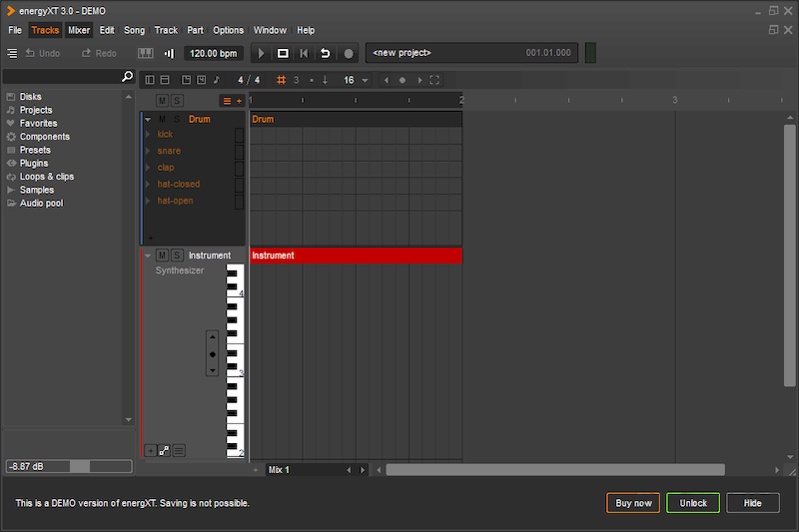799x532 pixels.
Task: Click the Stop transport button
Action: tap(283, 53)
